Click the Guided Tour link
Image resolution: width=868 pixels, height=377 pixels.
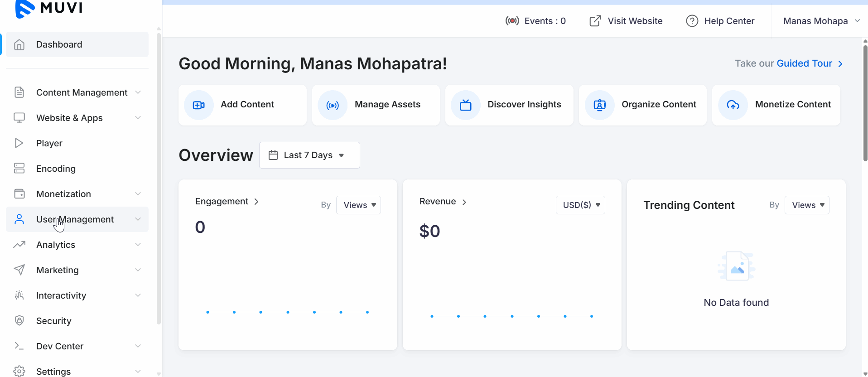tap(804, 63)
